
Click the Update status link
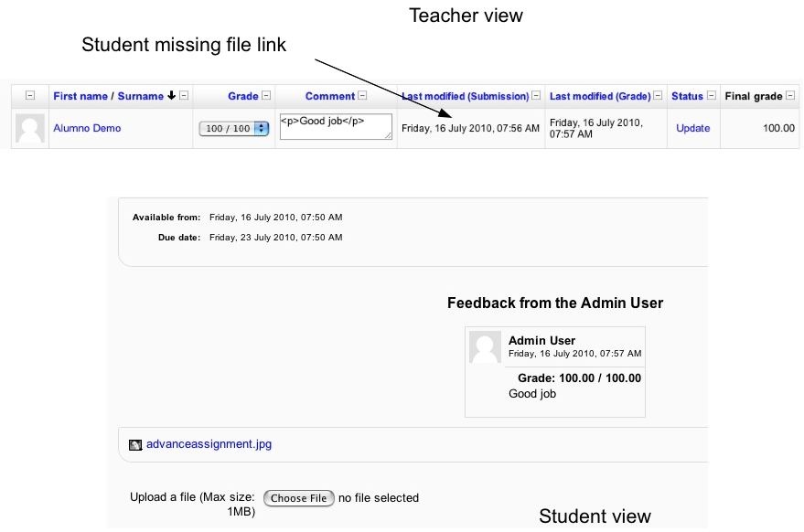tap(692, 128)
